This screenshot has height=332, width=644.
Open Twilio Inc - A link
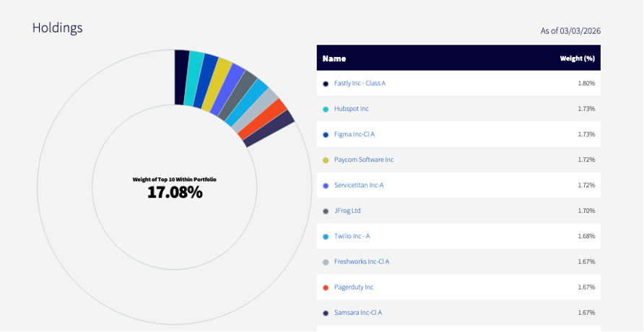point(353,236)
